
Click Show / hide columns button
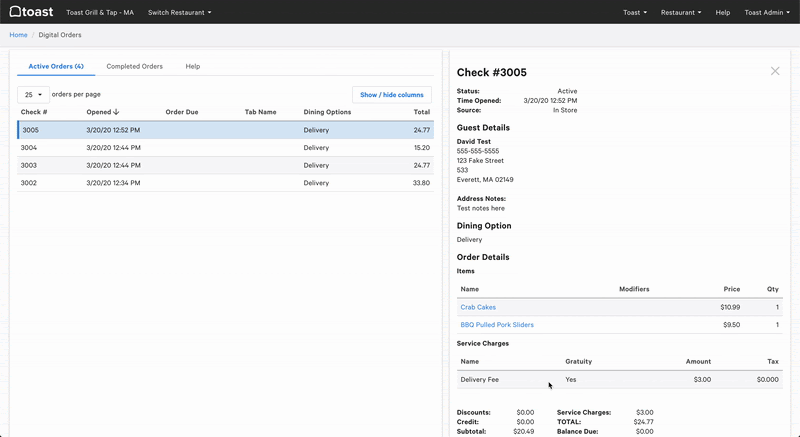(392, 95)
